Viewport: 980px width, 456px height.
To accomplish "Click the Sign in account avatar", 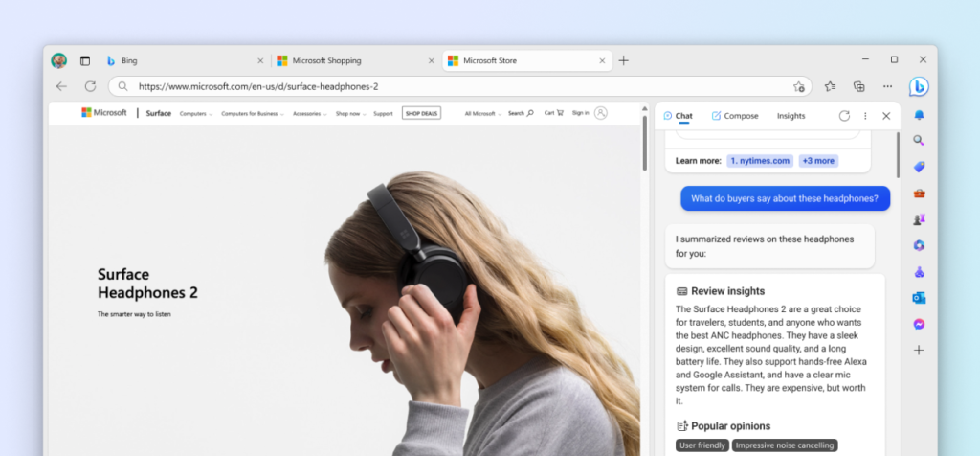I will tap(601, 113).
